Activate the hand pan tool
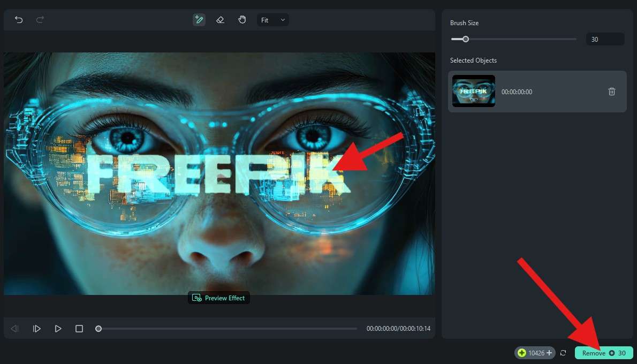This screenshot has width=637, height=364. point(242,19)
